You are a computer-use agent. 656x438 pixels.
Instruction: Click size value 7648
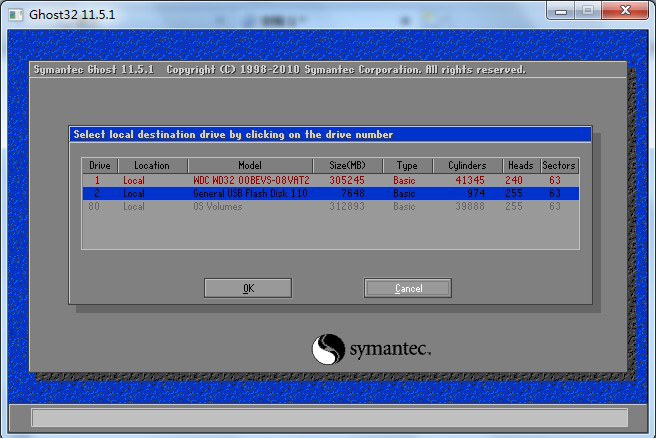point(353,193)
